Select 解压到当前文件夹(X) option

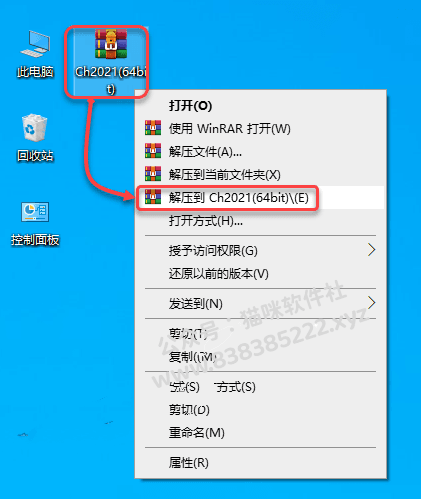pos(224,175)
